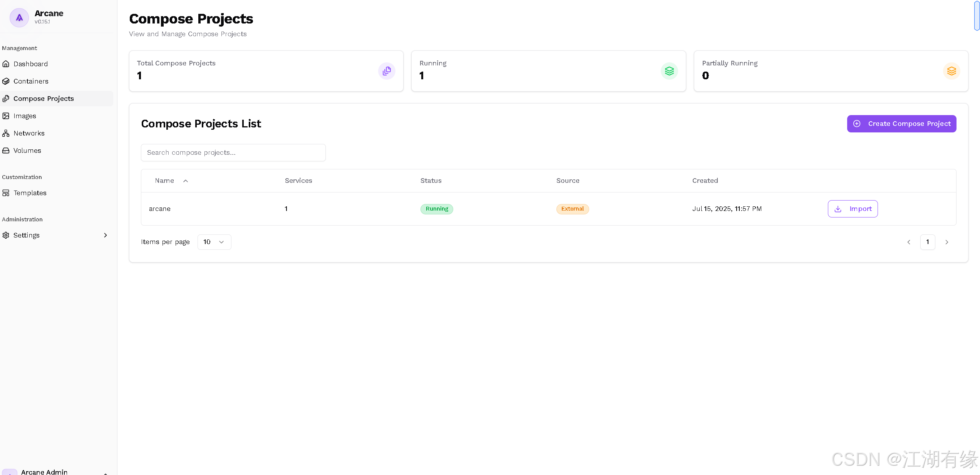
Task: Click the arcane project name
Action: [159, 209]
